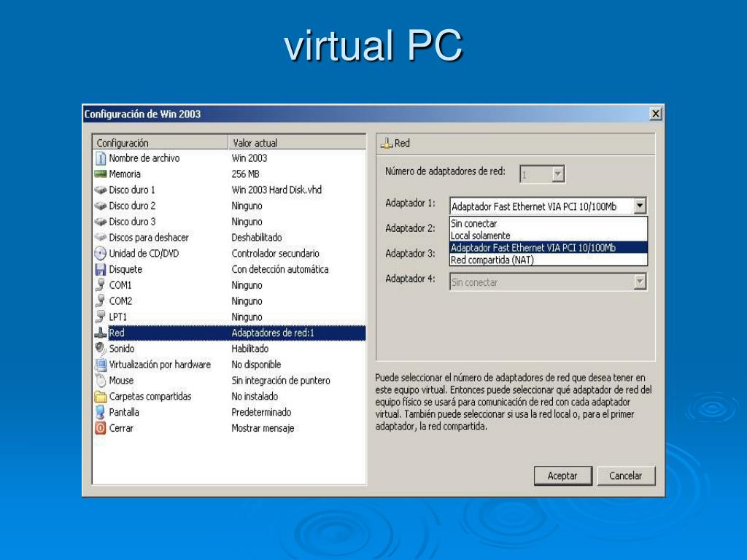The height and width of the screenshot is (560, 747).
Task: Click the Red icon in right panel header
Action: 387,144
